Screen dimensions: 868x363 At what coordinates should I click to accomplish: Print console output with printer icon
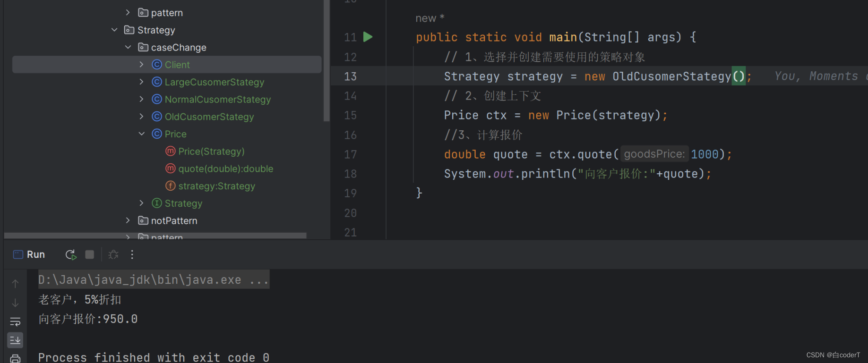pos(15,359)
